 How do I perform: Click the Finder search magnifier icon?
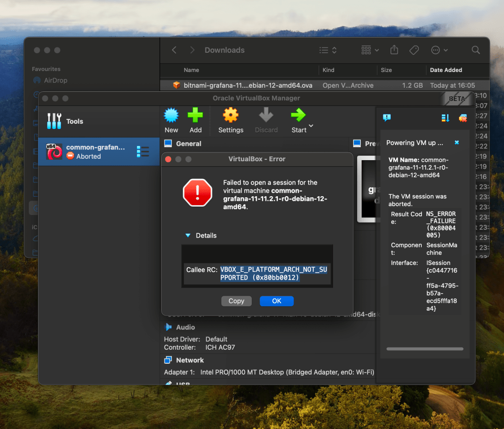click(x=476, y=50)
